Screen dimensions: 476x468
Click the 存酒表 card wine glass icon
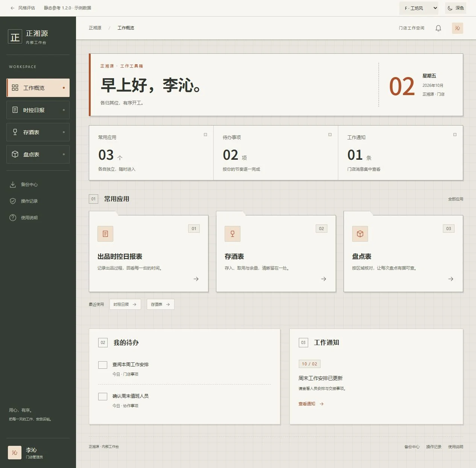(x=233, y=234)
